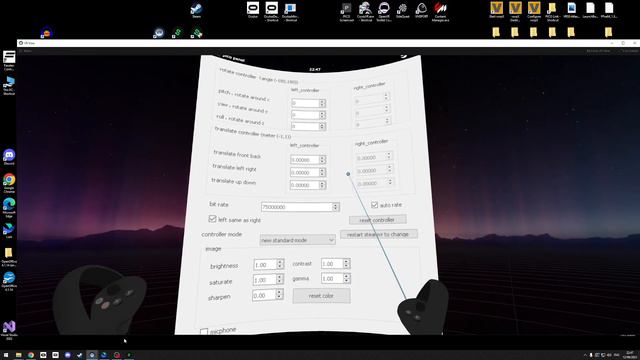Adjust the bit rate stepper arrows
Image resolution: width=640 pixels, height=360 pixels.
[x=336, y=207]
